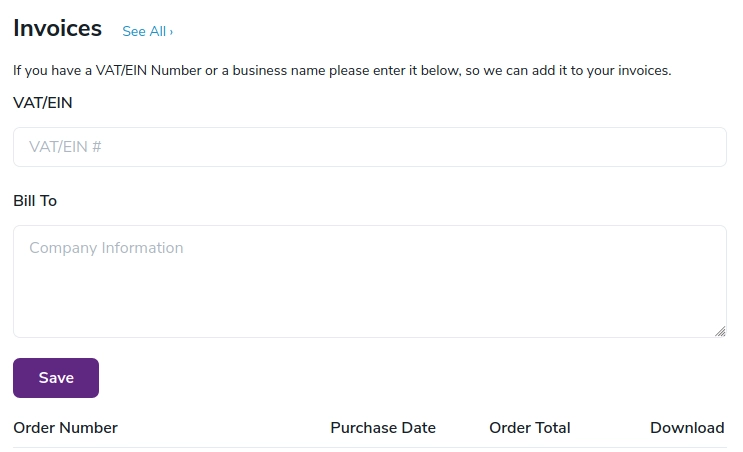Click the VAT/EIN # placeholder text

tap(66, 147)
